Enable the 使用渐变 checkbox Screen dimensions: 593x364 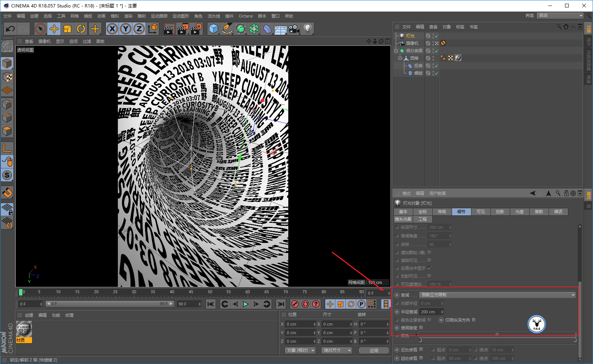tap(421, 328)
